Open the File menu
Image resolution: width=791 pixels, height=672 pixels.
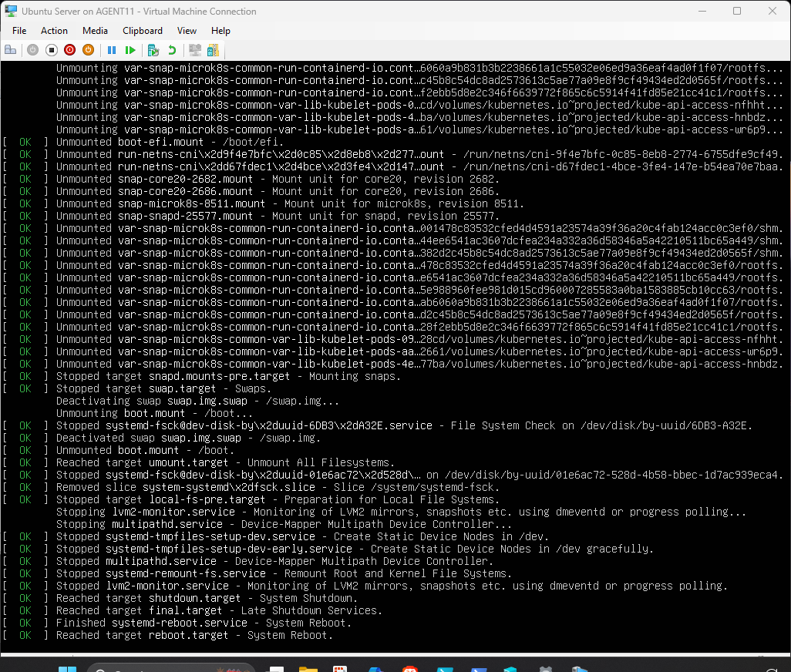click(19, 31)
